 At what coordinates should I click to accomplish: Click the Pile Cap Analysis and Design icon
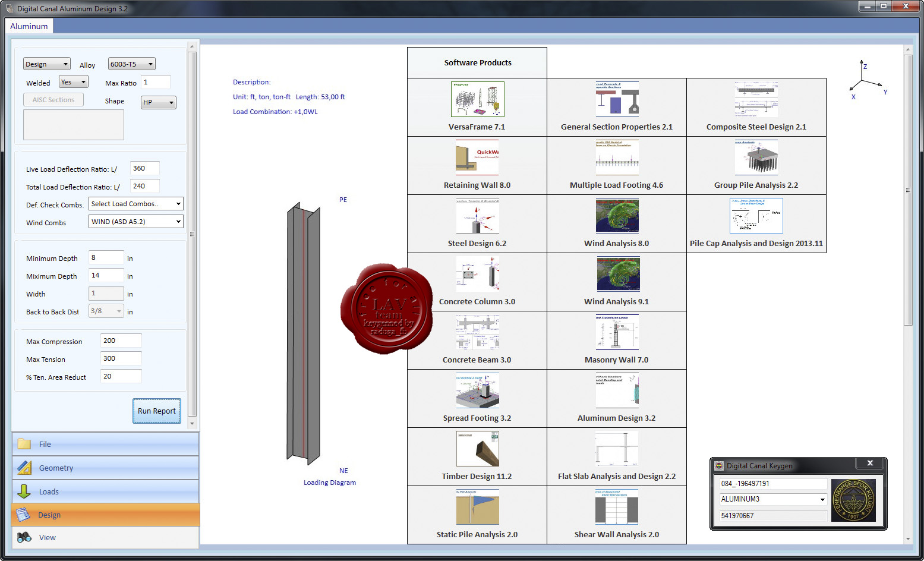pyautogui.click(x=756, y=216)
